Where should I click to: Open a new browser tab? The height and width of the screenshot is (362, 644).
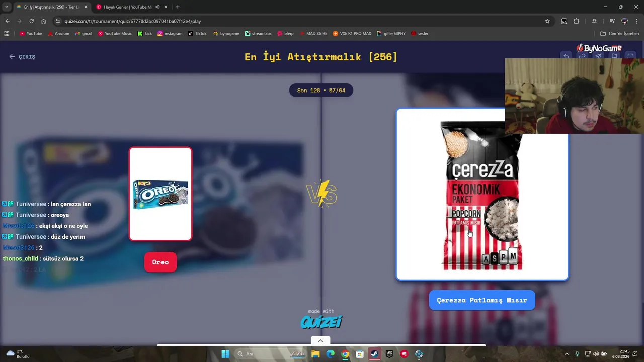pos(178,7)
